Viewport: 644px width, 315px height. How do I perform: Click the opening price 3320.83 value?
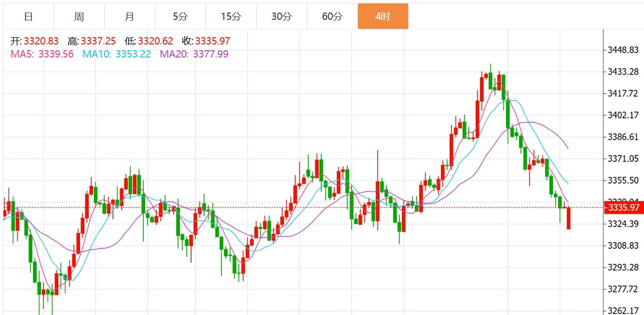[x=41, y=42]
